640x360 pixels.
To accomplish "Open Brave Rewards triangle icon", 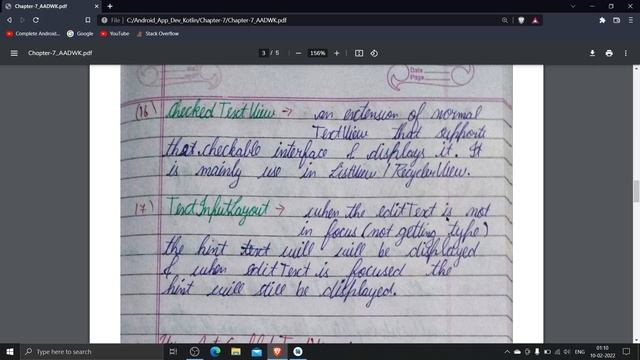I will pos(535,20).
